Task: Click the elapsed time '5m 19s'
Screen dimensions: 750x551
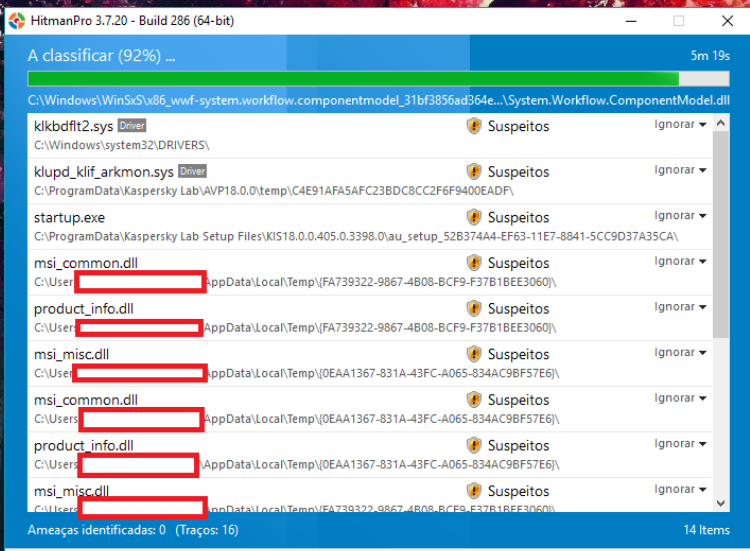Action: pos(710,56)
